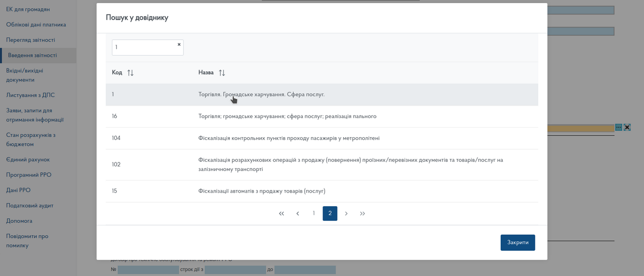Screen dimensions: 644x276
Task: Open Програмний РРО sidebar item
Action: (29, 175)
